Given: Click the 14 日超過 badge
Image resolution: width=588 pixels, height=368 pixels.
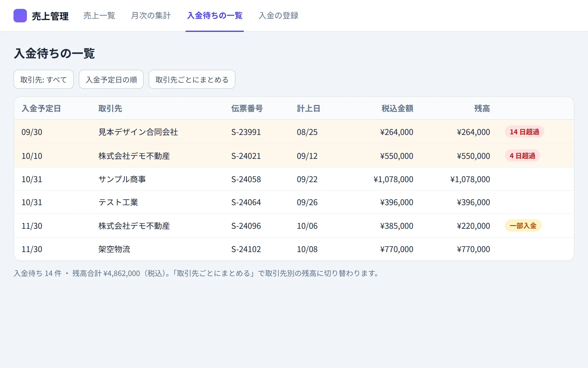Looking at the screenshot, I should coord(524,132).
